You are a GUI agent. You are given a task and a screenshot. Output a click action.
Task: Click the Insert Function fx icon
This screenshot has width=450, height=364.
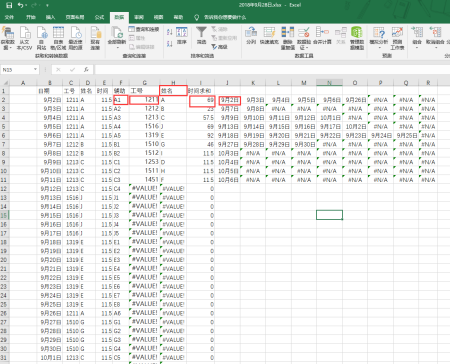point(86,70)
